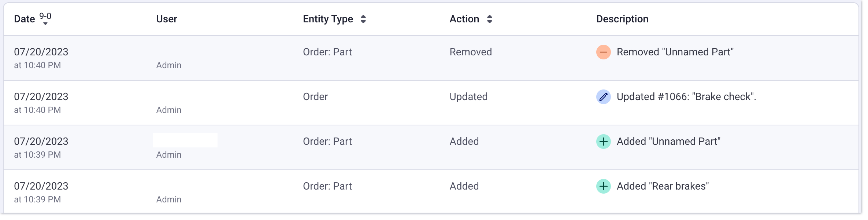Sort by Action column arrows

[x=490, y=19]
